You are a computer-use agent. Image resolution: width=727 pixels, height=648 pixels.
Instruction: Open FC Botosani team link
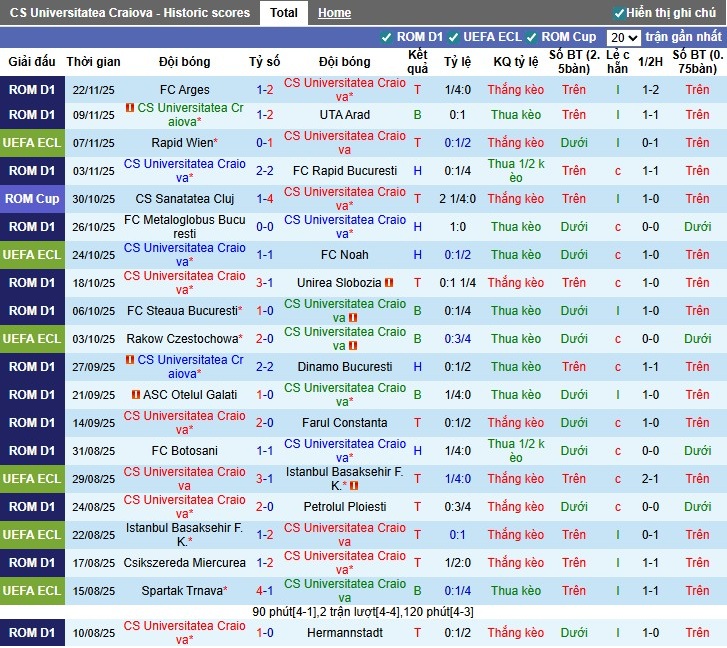coord(185,451)
